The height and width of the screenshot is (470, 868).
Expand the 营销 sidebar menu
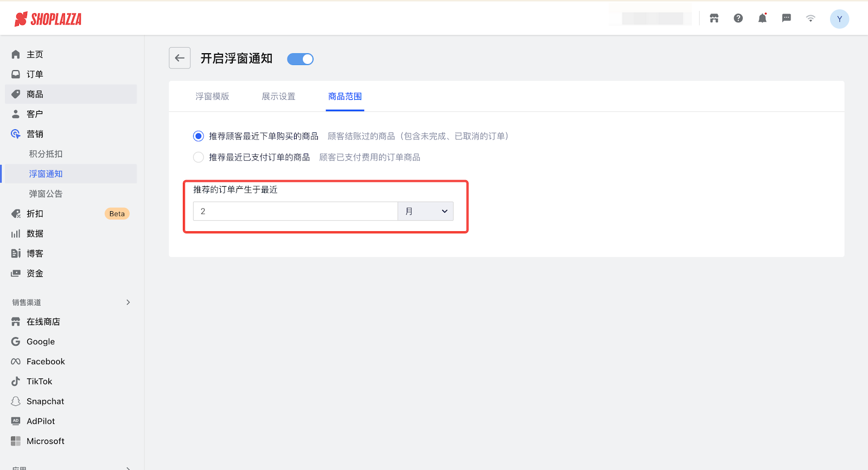click(x=35, y=134)
